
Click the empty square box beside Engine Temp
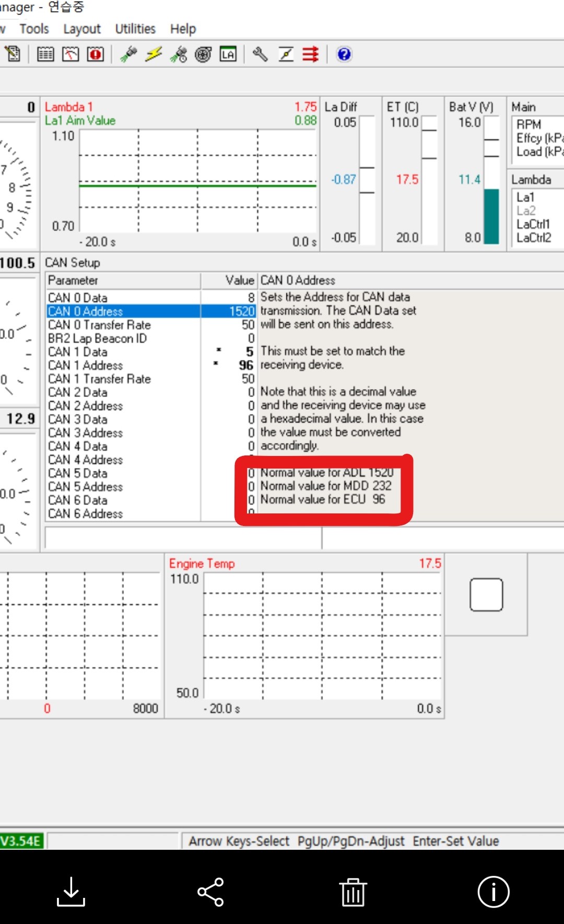tap(486, 594)
